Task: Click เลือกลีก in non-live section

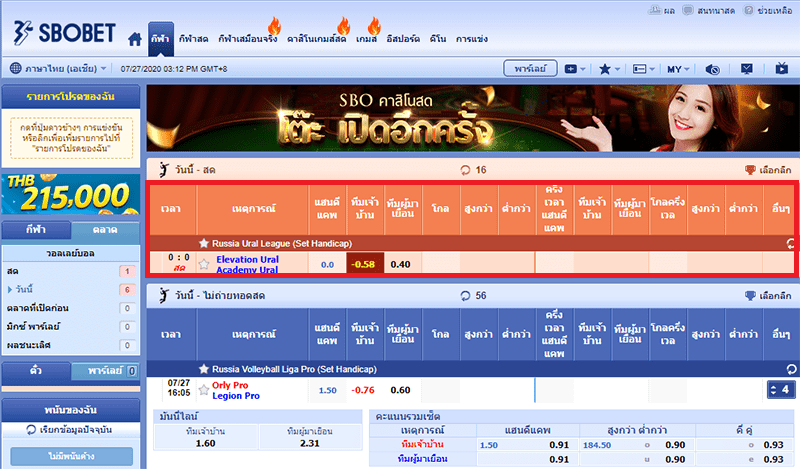Action: 775,295
